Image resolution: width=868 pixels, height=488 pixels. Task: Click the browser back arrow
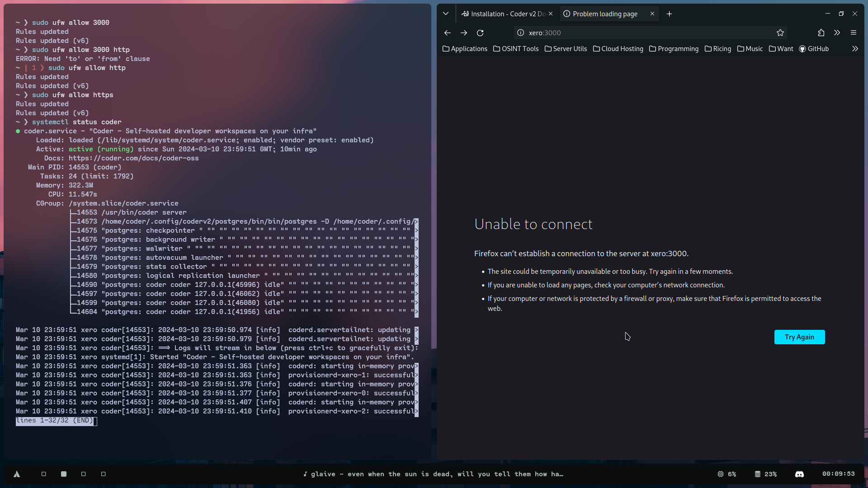(x=447, y=33)
